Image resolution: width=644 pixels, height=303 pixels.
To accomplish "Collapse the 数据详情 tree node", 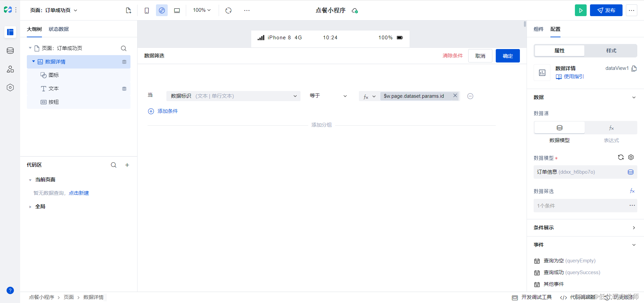I will (x=34, y=61).
